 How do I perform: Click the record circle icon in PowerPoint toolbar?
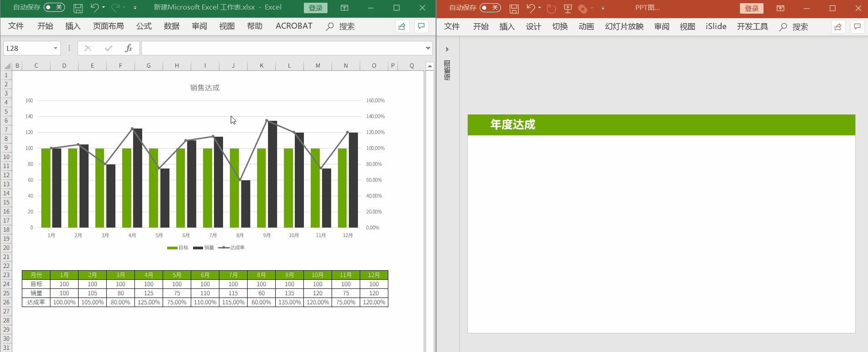click(x=583, y=9)
